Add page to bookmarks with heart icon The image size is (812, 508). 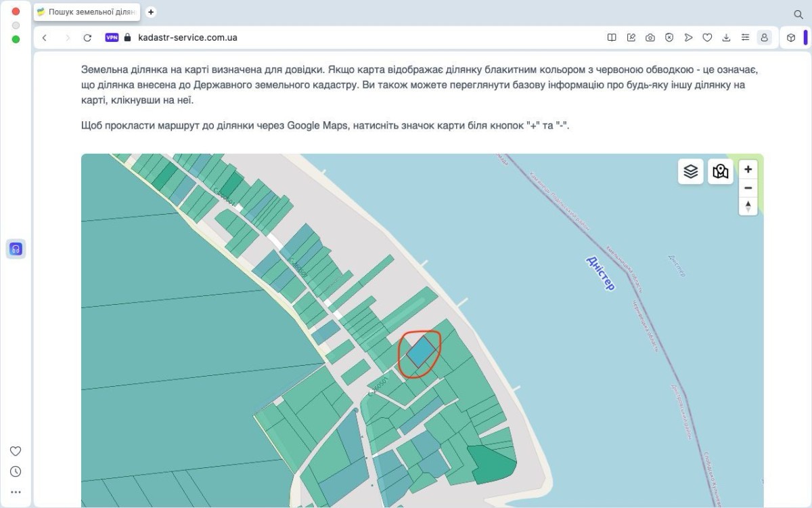click(x=707, y=38)
